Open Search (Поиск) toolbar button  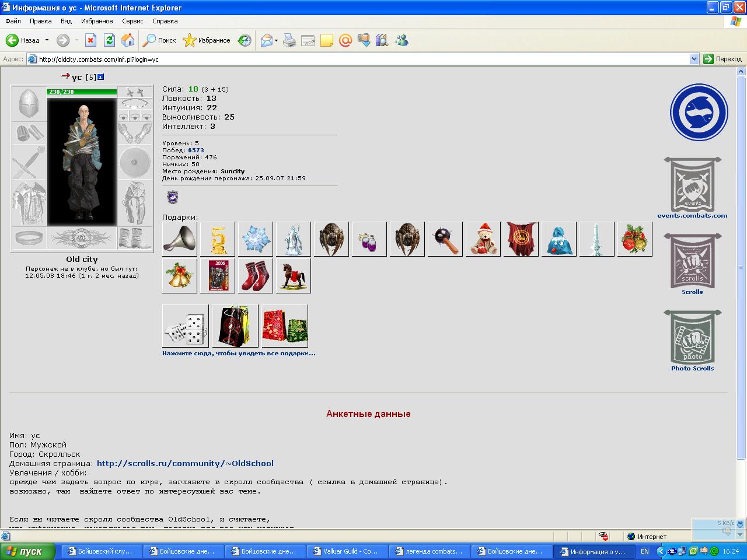click(x=160, y=40)
